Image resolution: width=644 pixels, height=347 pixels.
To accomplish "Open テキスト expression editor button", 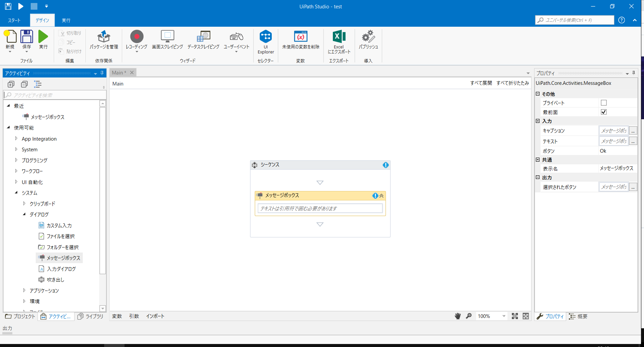I will 633,141.
